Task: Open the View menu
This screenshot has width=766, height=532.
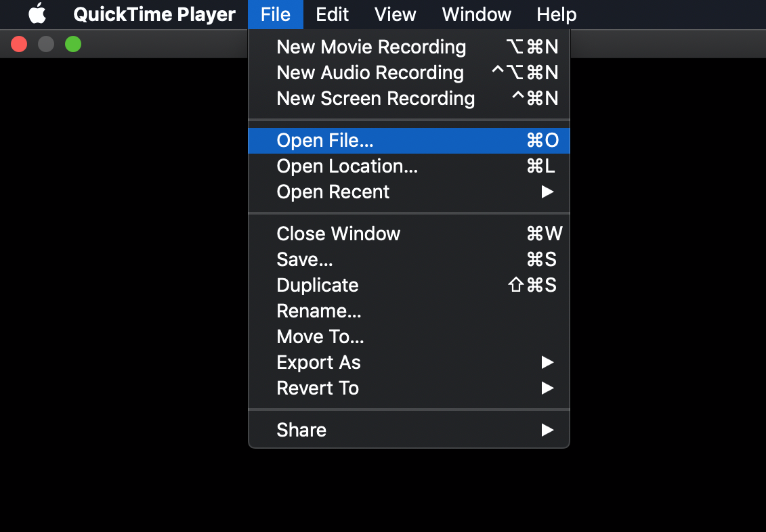Action: [x=396, y=14]
